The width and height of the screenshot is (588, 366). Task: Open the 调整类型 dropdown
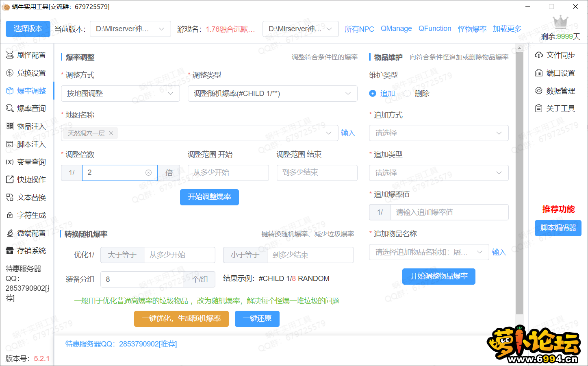(x=273, y=94)
